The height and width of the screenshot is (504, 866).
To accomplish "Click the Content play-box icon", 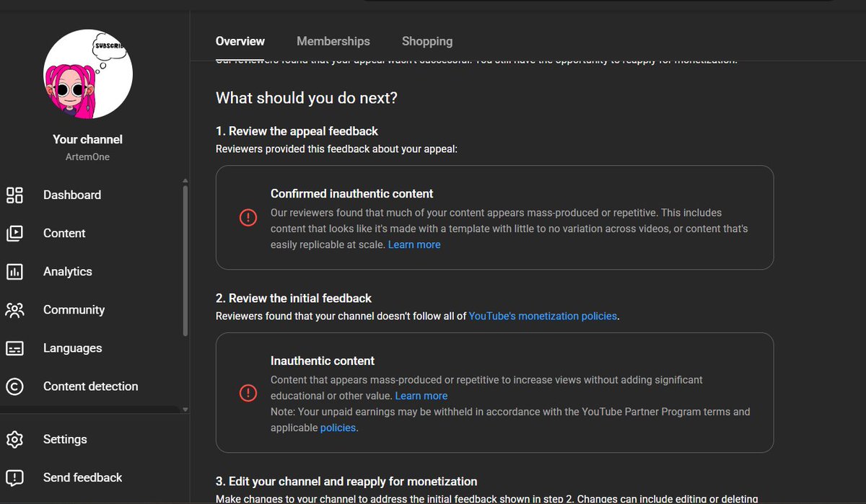I will [14, 233].
